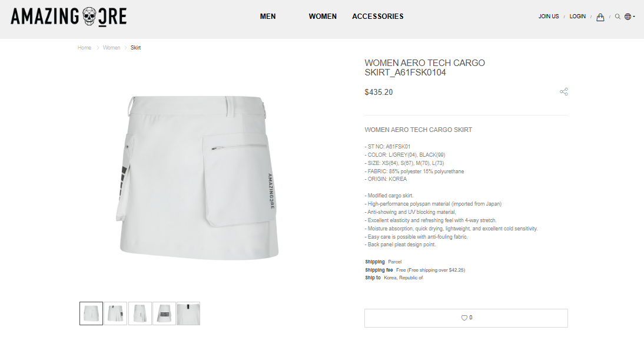
Task: Click the JOIN US link
Action: click(x=549, y=16)
